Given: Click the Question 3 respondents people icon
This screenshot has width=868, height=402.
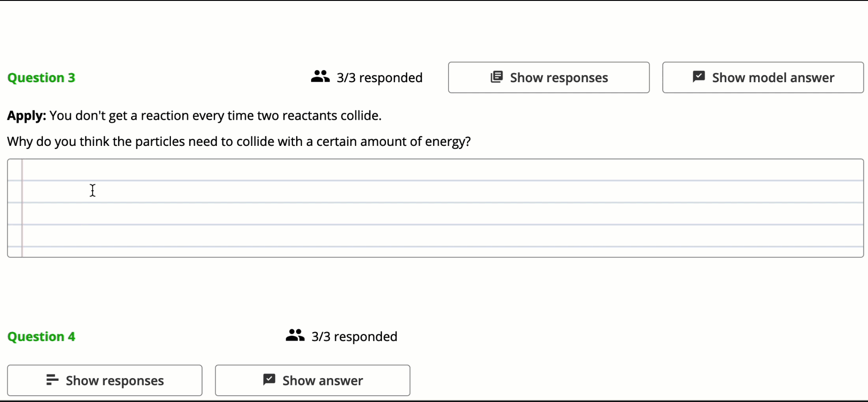Looking at the screenshot, I should point(320,77).
